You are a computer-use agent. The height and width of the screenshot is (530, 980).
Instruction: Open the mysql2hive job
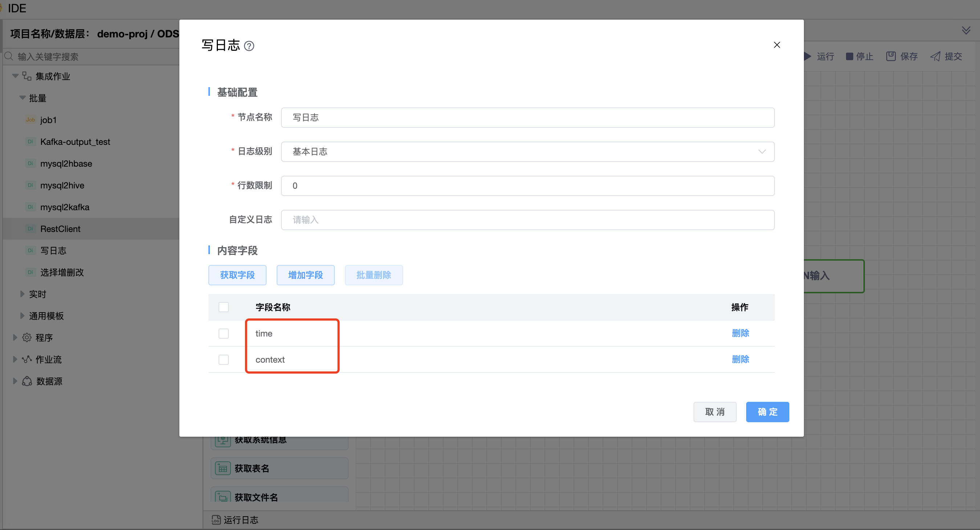point(62,185)
